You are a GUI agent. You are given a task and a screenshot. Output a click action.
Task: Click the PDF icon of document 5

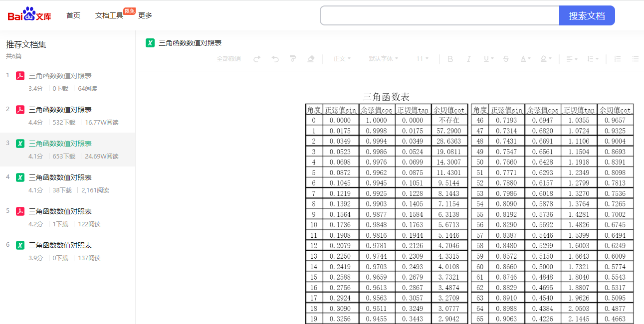(20, 211)
